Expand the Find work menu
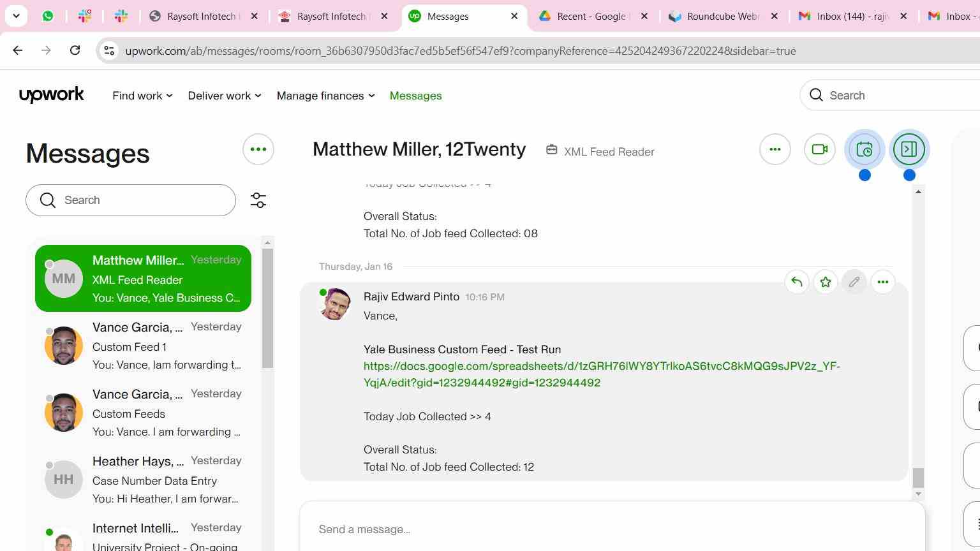Viewport: 980px width, 551px height. pos(142,96)
